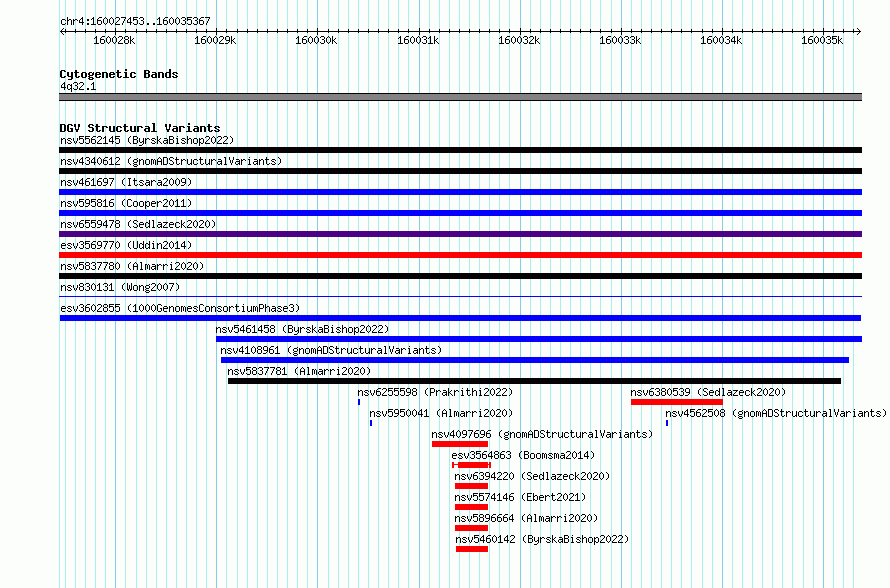Open nsv5950041 (Almarri2020) label
The image size is (890, 588).
441,413
